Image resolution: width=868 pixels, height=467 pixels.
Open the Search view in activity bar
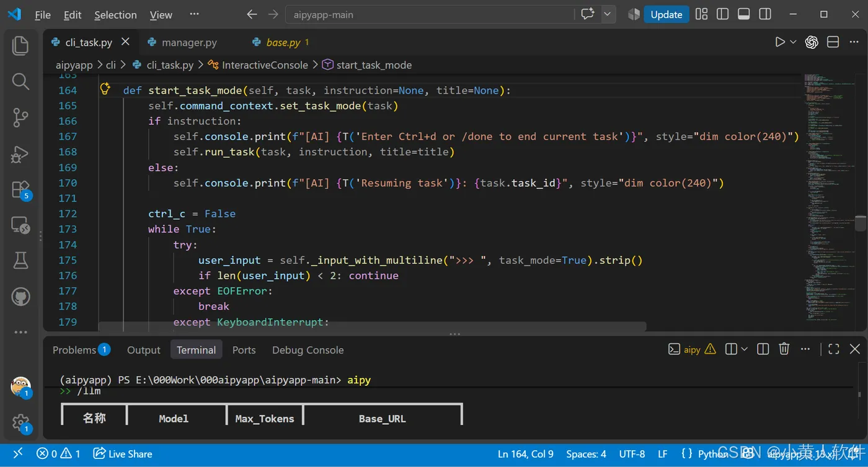[x=20, y=81]
